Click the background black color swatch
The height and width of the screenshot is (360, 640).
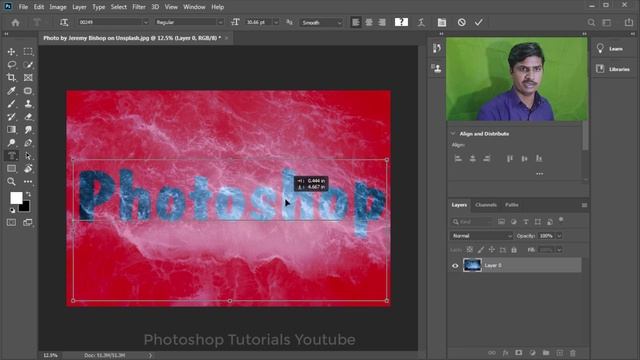(25, 207)
